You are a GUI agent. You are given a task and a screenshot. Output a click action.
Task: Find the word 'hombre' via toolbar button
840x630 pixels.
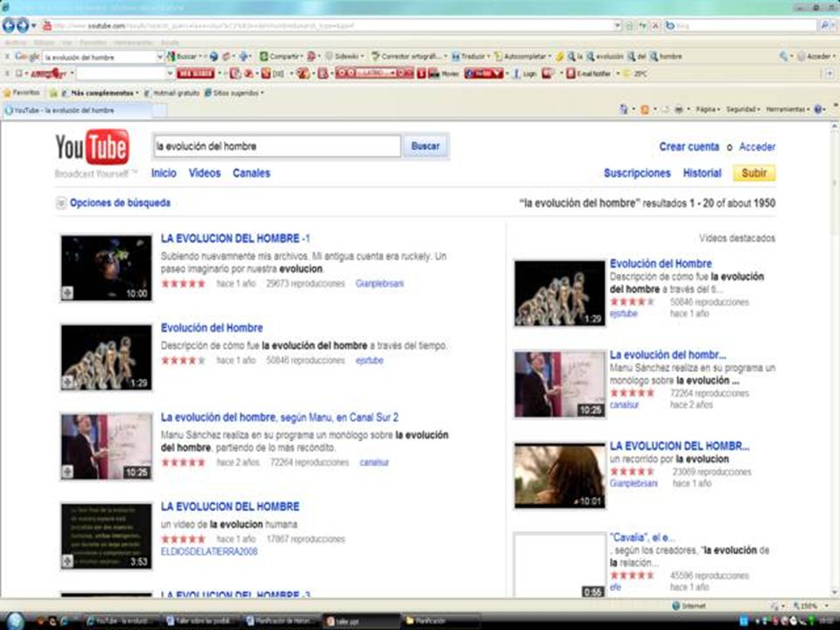[x=665, y=56]
